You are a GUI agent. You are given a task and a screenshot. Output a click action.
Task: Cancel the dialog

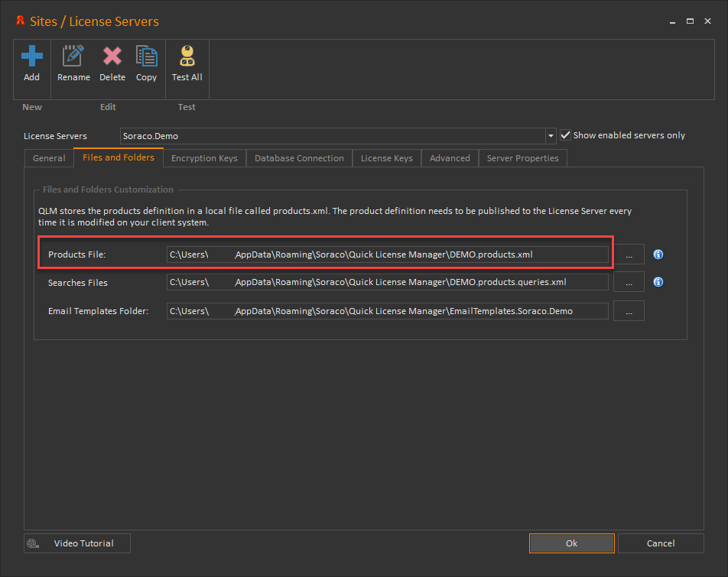[x=661, y=543]
